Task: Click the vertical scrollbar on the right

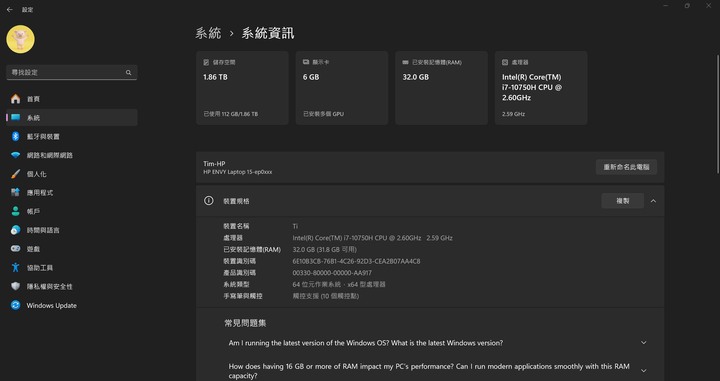Action: 718,114
